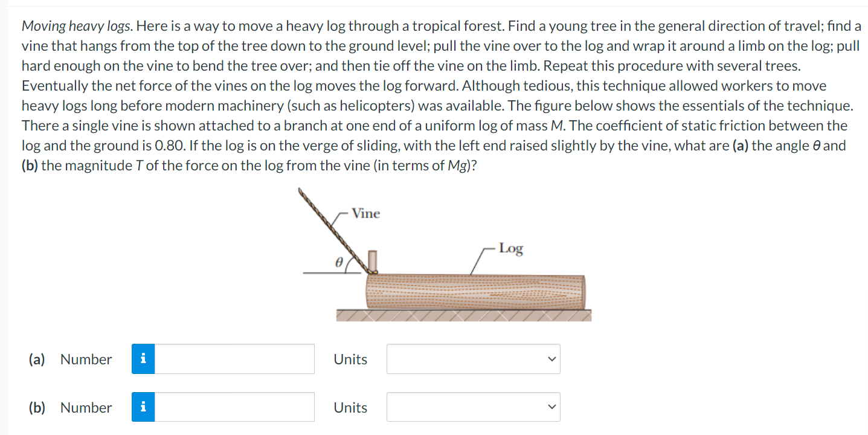
Task: Click the chevron in the first Units selector
Action: [550, 358]
